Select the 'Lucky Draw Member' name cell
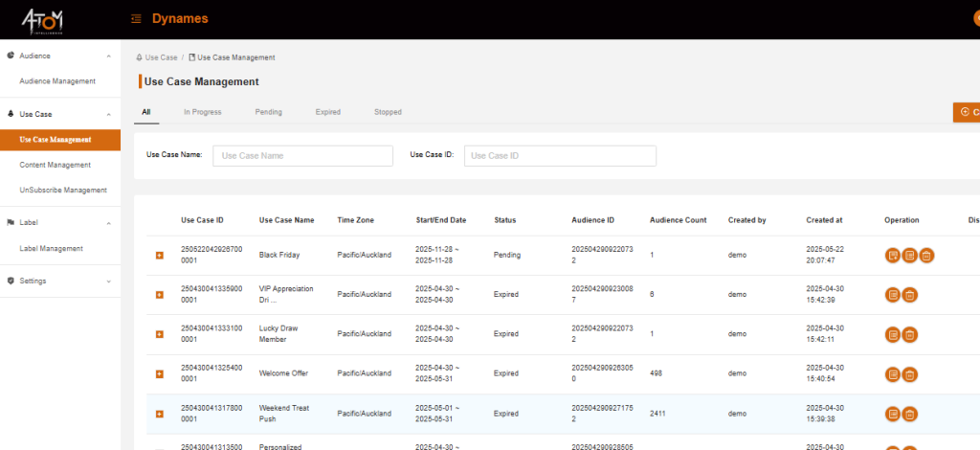980x450 pixels. [278, 334]
